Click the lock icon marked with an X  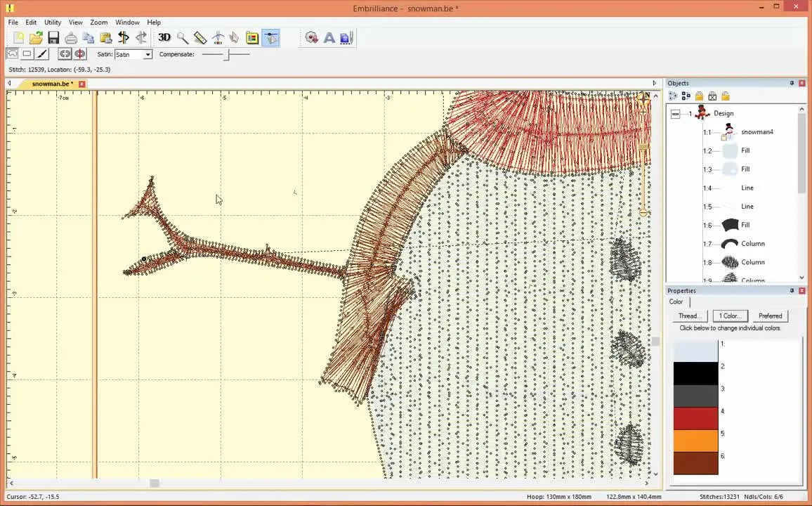[712, 96]
